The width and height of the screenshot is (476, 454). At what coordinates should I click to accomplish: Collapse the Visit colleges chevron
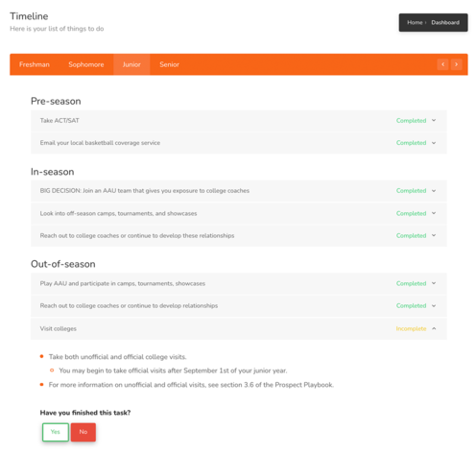434,328
